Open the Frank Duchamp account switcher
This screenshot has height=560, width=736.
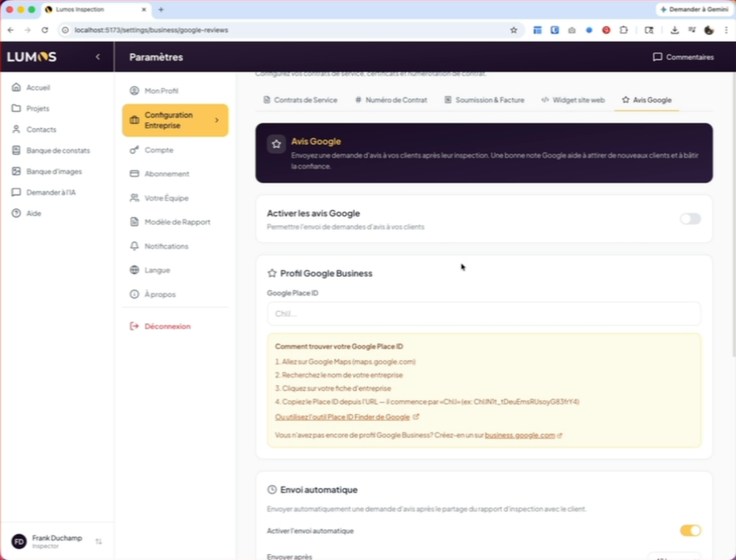pyautogui.click(x=99, y=541)
